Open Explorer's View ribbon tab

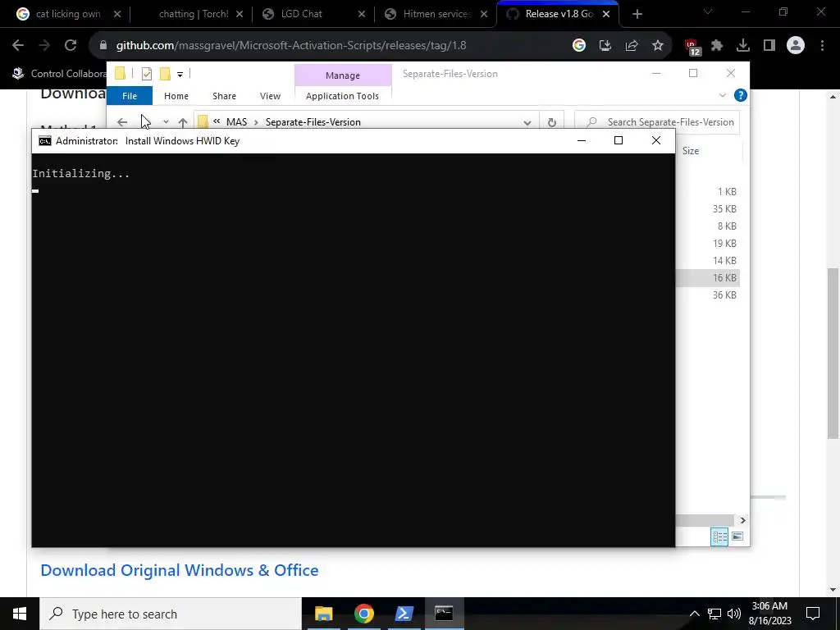pyautogui.click(x=270, y=96)
